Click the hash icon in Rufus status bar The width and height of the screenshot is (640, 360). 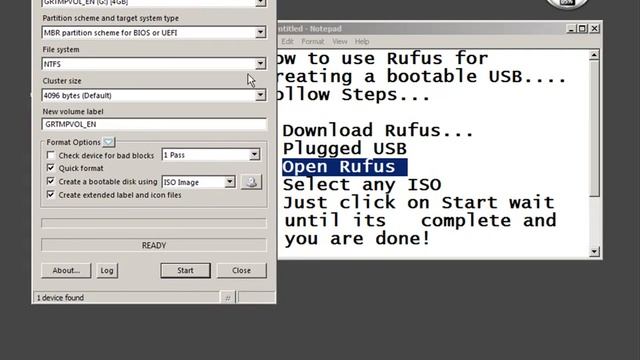[x=228, y=298]
